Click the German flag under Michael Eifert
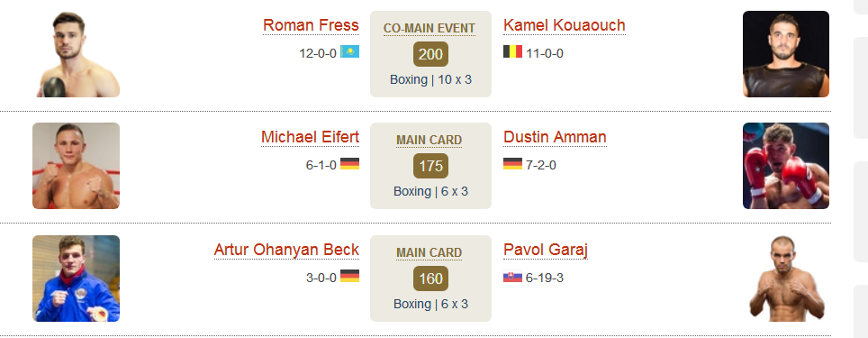Screen dimensions: 868x338 (349, 163)
